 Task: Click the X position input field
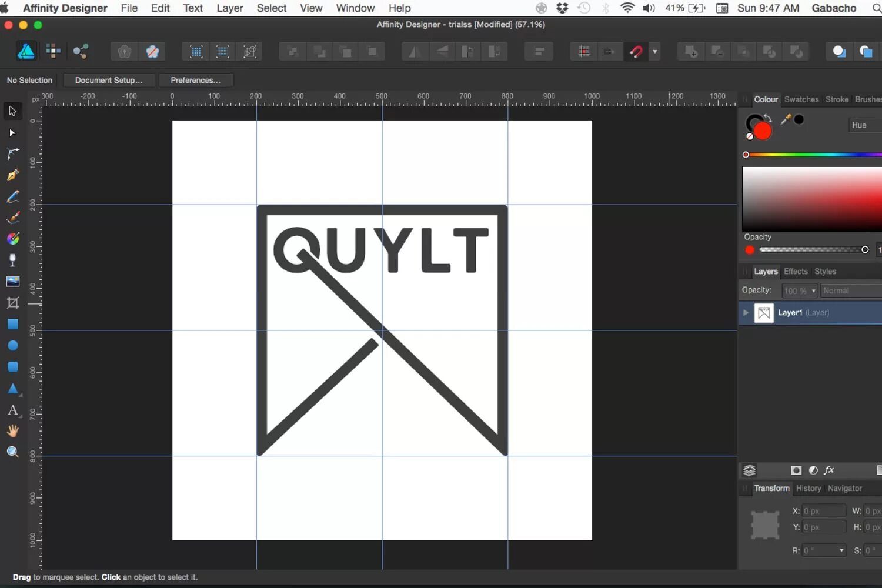coord(823,510)
